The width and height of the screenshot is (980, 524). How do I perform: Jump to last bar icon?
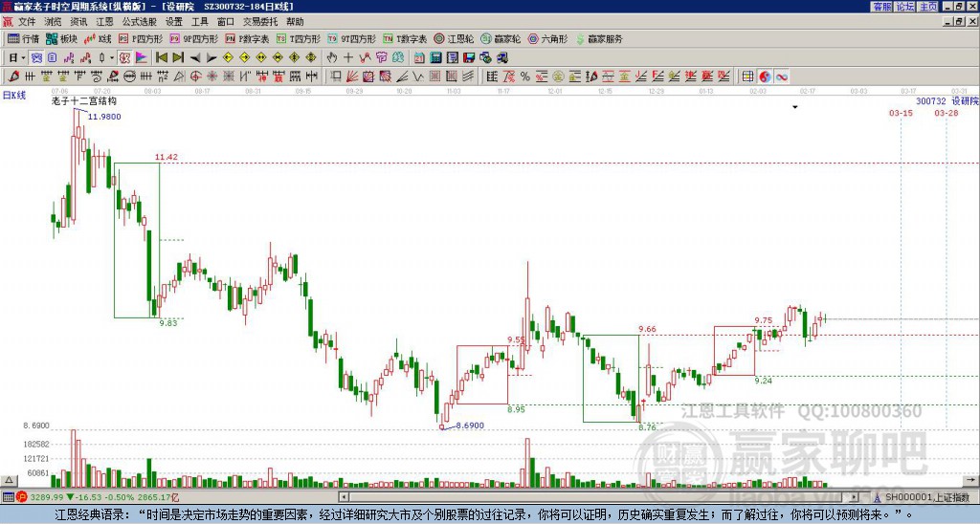[178, 58]
